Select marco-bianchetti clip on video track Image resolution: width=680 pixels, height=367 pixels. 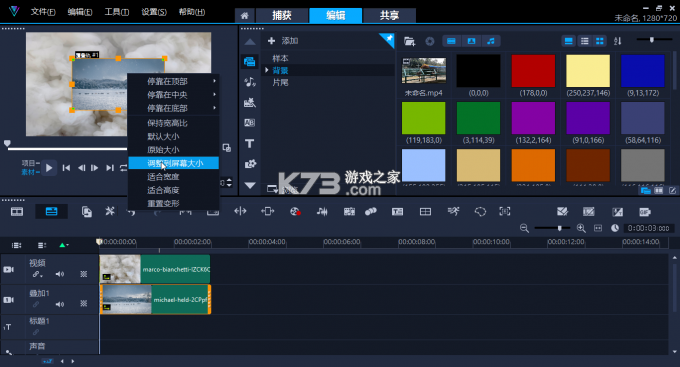pyautogui.click(x=155, y=269)
